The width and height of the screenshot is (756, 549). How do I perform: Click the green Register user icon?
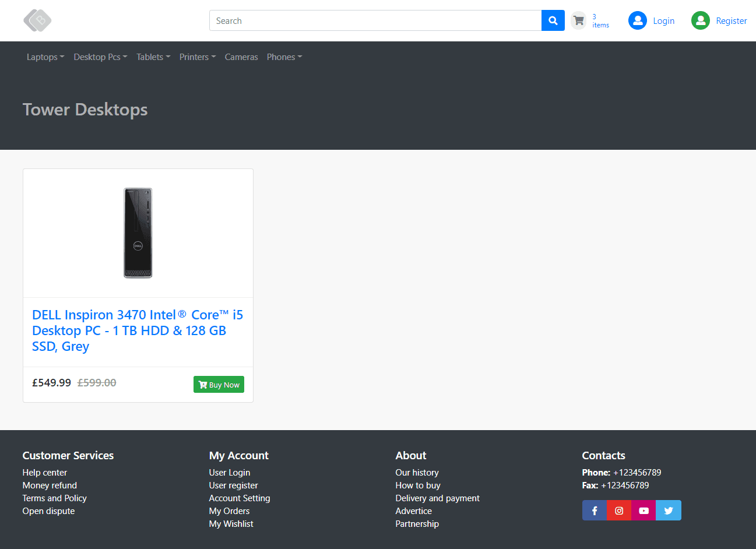pyautogui.click(x=701, y=20)
